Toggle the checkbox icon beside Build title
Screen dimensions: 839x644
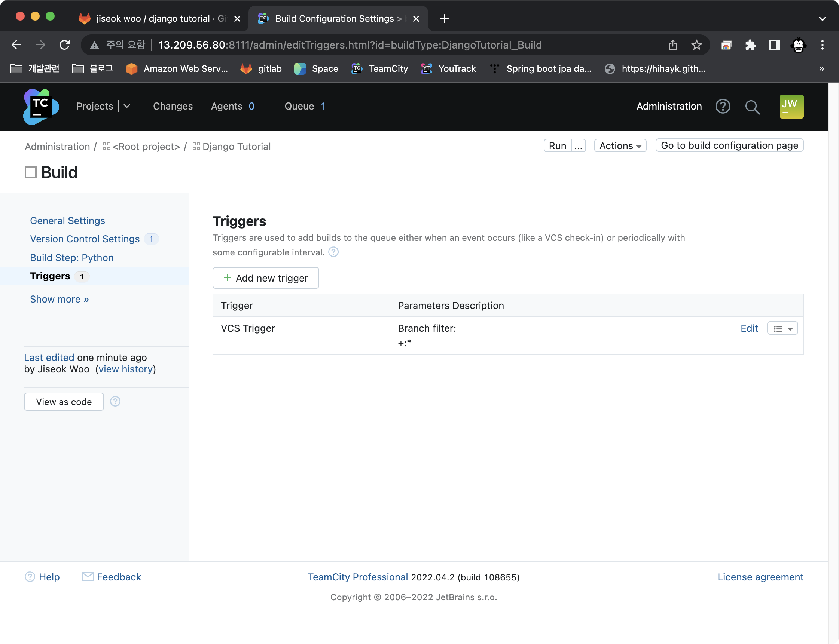pyautogui.click(x=31, y=172)
